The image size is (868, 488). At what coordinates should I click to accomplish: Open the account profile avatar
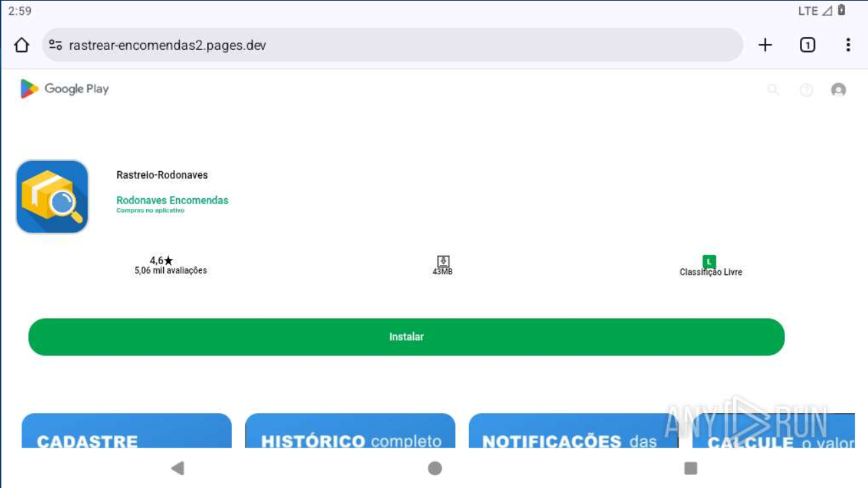pyautogui.click(x=838, y=90)
